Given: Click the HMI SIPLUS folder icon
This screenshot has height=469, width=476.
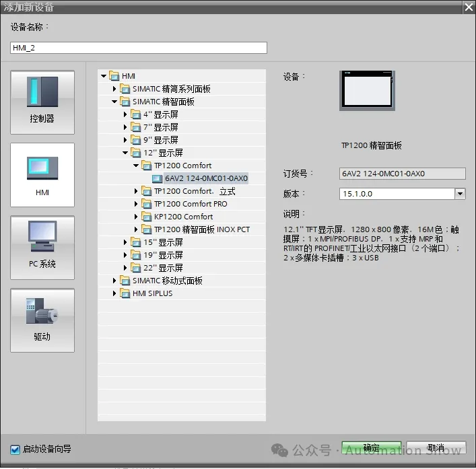Looking at the screenshot, I should pos(125,293).
